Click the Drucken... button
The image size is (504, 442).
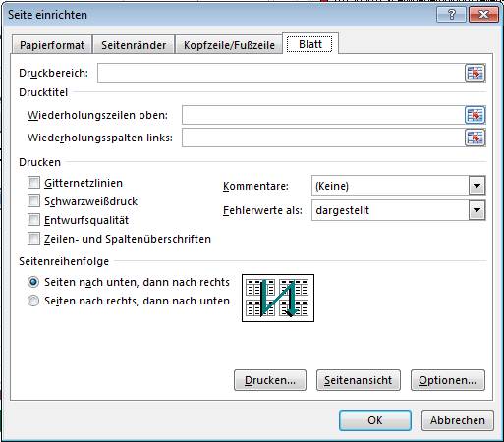point(270,380)
